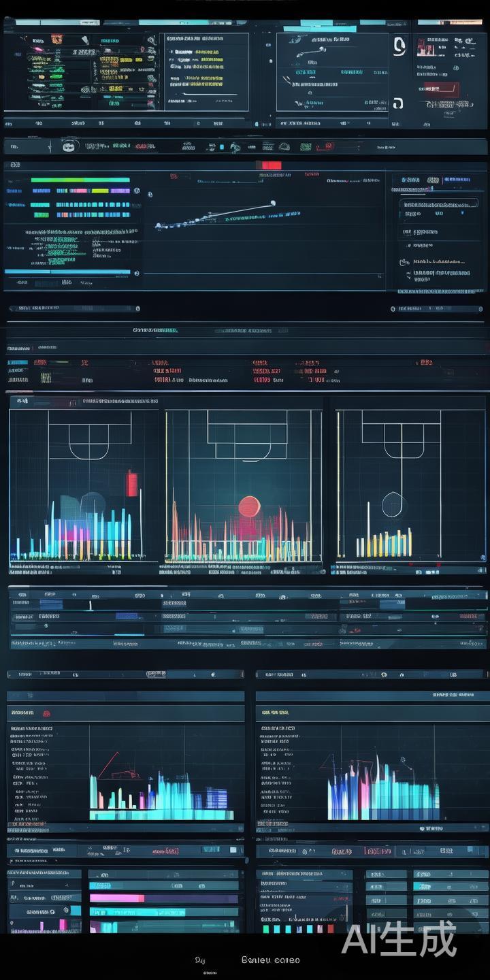Select the teal tab at the top of window

(x=307, y=30)
